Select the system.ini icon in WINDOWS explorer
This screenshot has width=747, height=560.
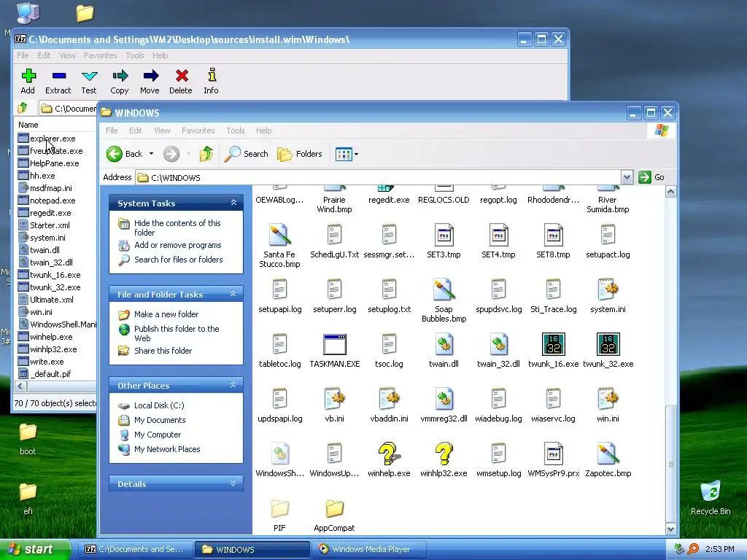608,289
